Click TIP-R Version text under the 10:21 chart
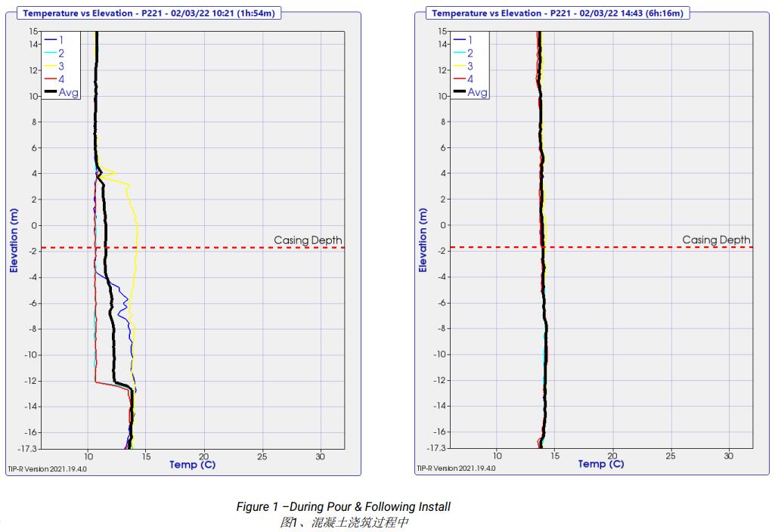 (47, 469)
